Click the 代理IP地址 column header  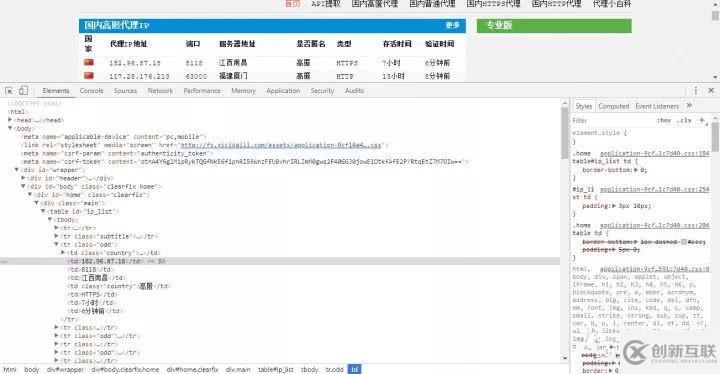click(x=129, y=44)
